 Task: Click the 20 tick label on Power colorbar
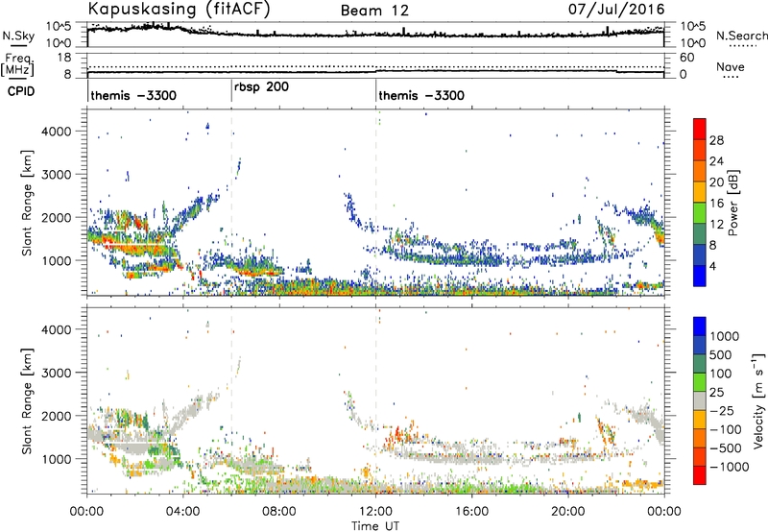point(716,182)
